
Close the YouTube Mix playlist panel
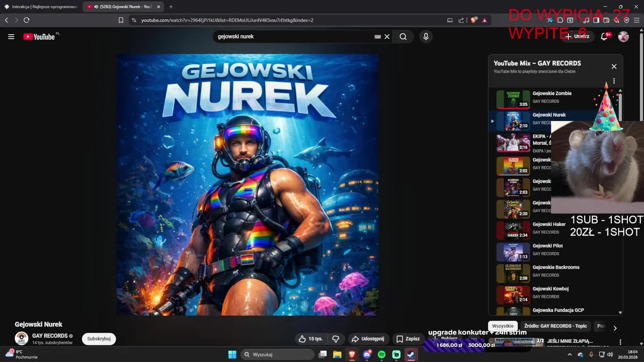pyautogui.click(x=614, y=66)
